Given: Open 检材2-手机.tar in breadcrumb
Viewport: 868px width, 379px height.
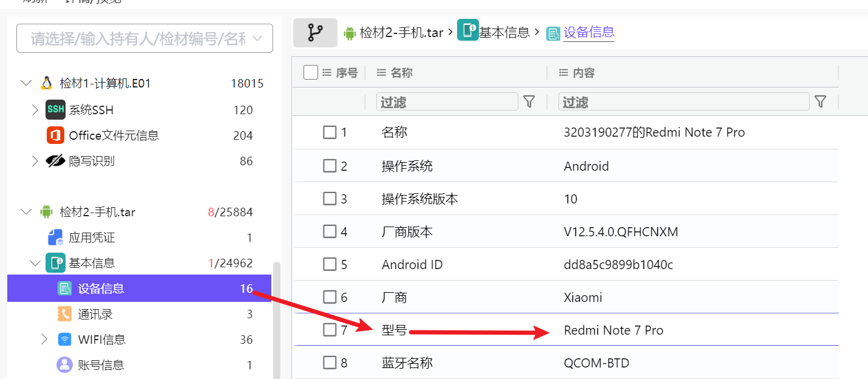Looking at the screenshot, I should tap(393, 33).
